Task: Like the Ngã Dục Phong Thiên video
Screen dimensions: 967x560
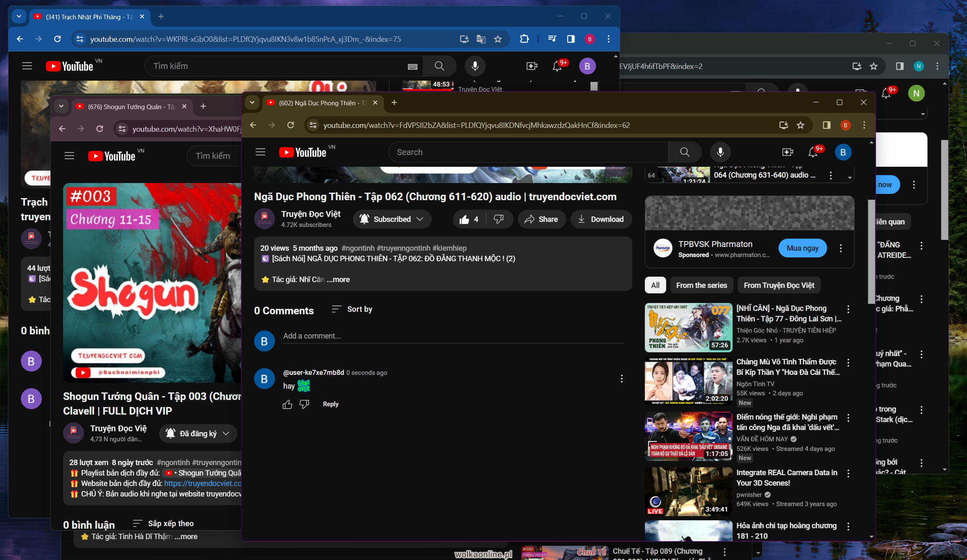Action: point(469,219)
